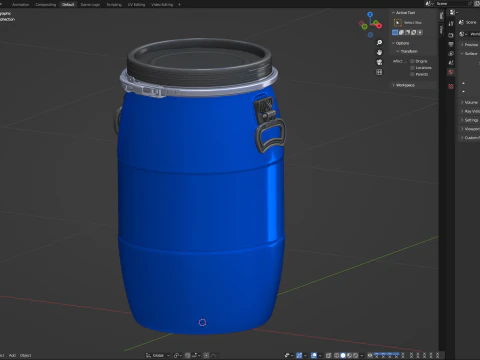The height and width of the screenshot is (360, 480).
Task: Open the Render properties tab icon
Action: click(x=451, y=35)
